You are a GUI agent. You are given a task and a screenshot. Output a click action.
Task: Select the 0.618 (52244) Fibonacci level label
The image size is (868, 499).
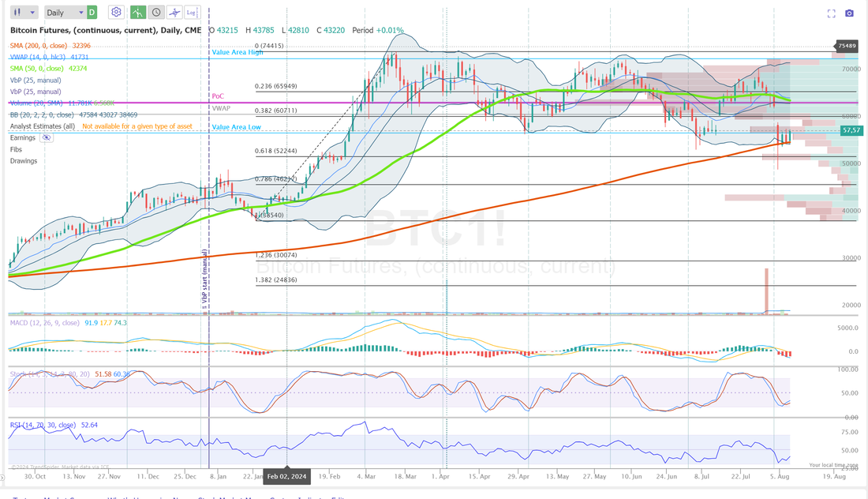coord(275,151)
